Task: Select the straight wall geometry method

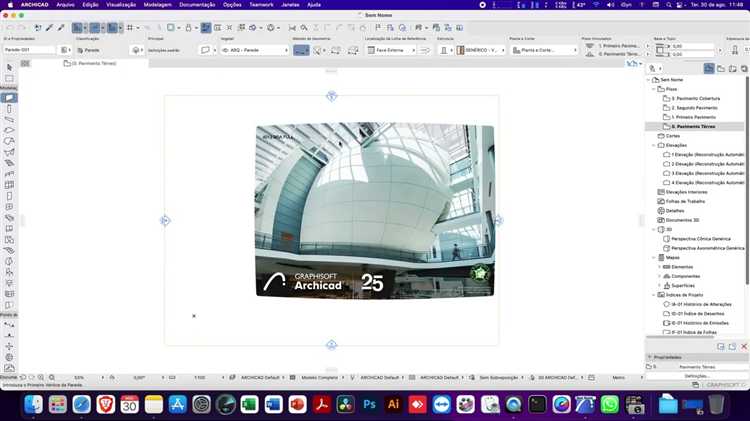Action: [x=301, y=50]
